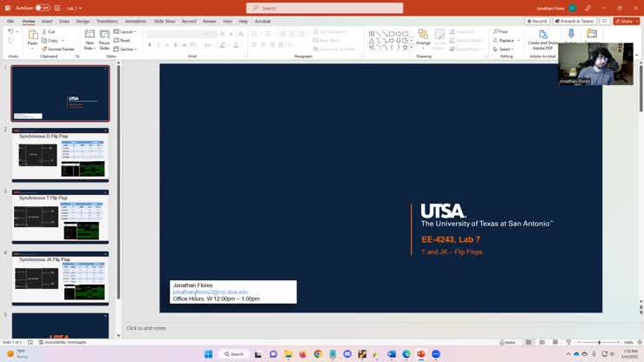
Task: Click the Paste icon in Clipboard group
Action: (32, 37)
